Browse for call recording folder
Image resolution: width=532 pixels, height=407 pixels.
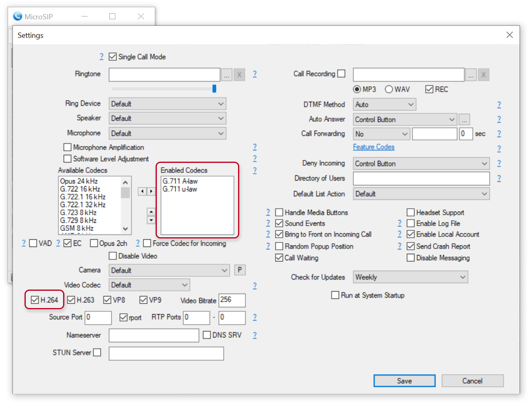471,75
